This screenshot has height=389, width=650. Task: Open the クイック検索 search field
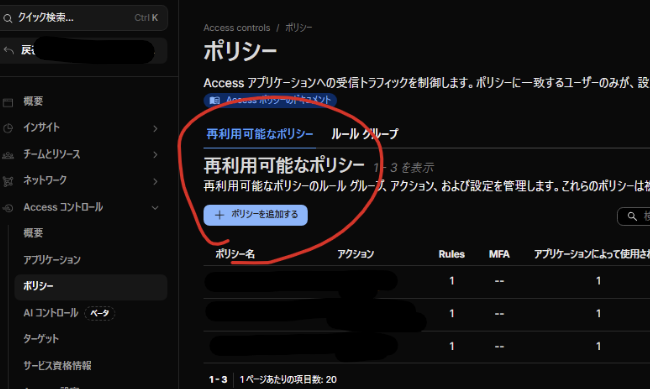83,18
